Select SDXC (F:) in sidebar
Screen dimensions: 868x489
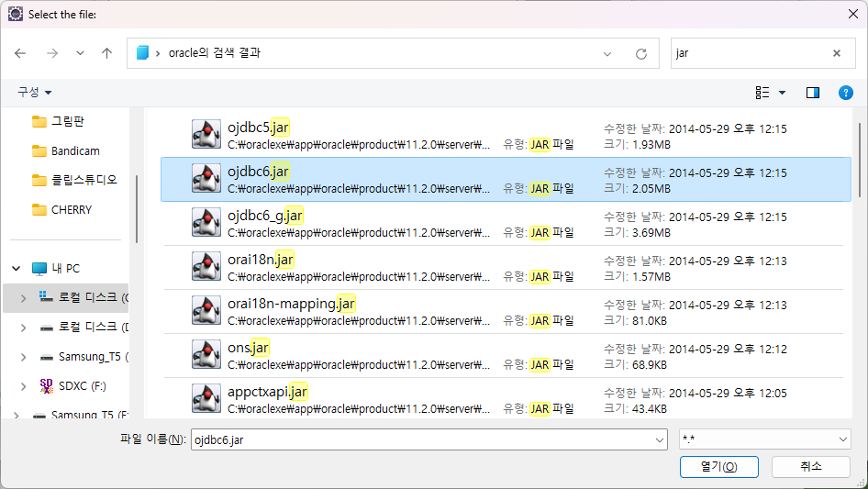(x=72, y=386)
